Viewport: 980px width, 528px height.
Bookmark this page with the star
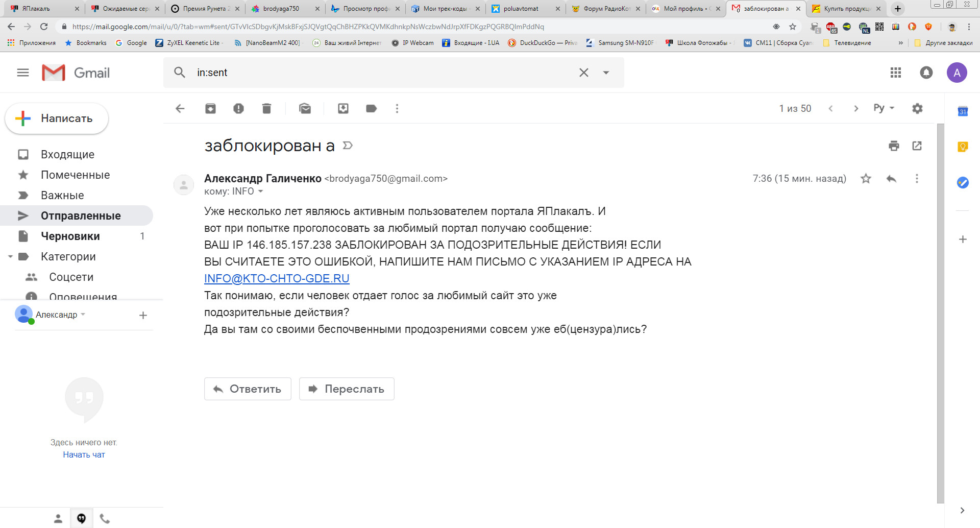793,27
